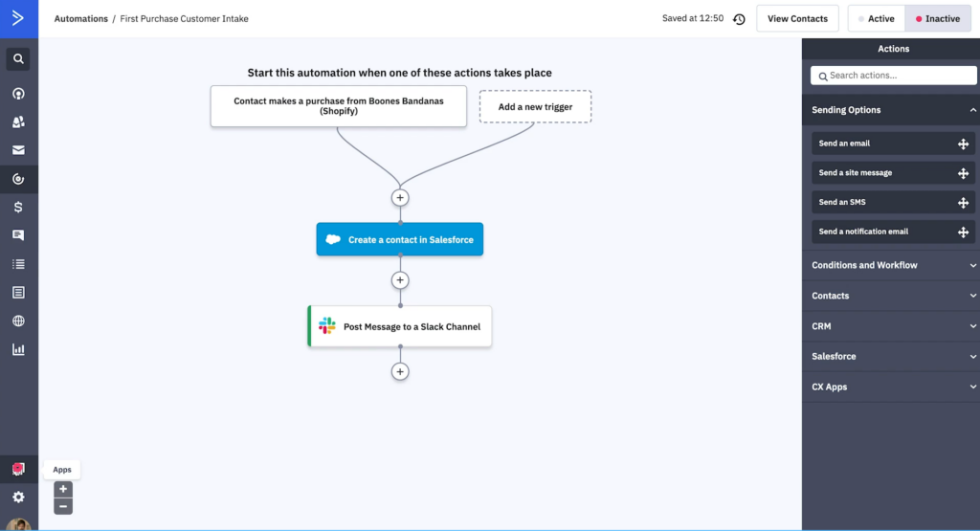The width and height of the screenshot is (980, 531).
Task: Open revision history clock icon
Action: 739,19
